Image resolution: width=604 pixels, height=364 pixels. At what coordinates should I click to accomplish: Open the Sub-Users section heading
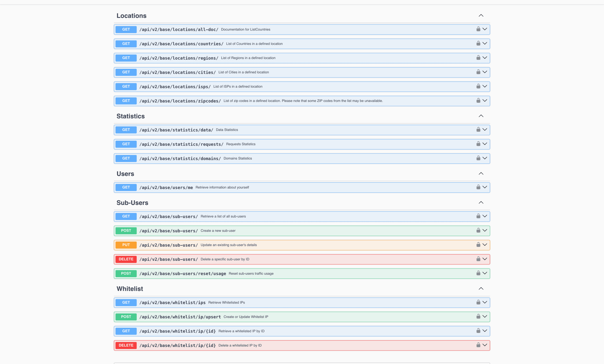(132, 203)
